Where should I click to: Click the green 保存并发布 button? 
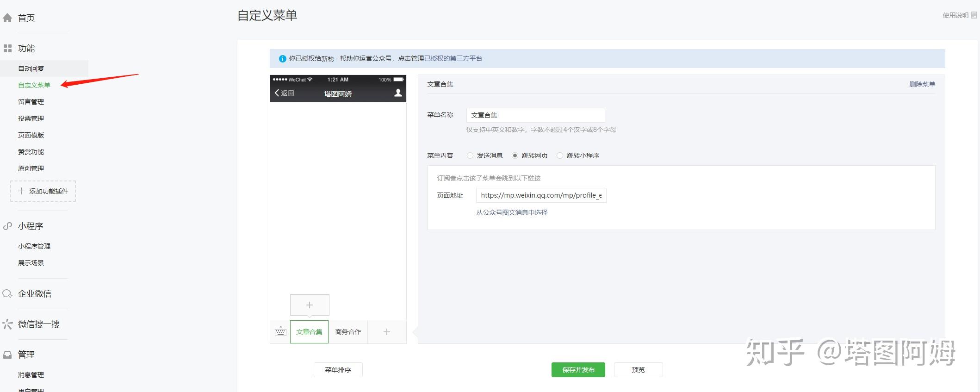click(x=578, y=370)
